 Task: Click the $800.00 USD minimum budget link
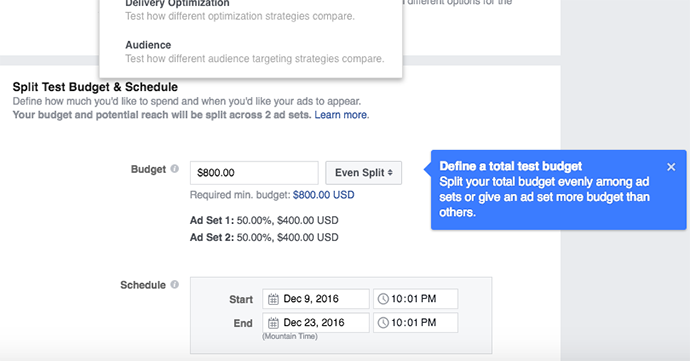(x=323, y=195)
